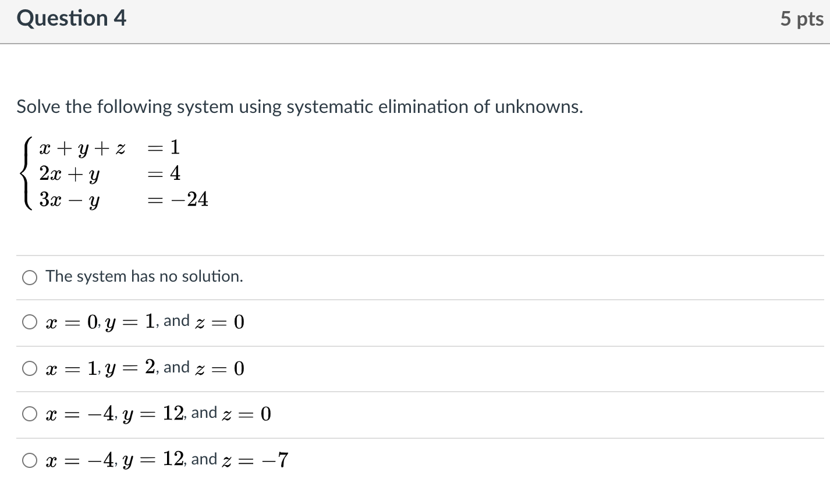This screenshot has height=504, width=830.
Task: Click answer text ending with 'z = −7'
Action: click(167, 460)
